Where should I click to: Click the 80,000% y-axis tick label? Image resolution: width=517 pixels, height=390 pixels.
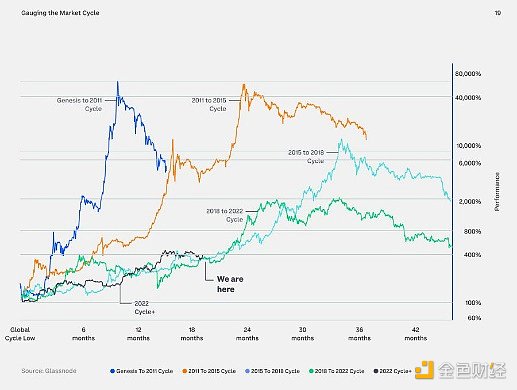pos(468,74)
